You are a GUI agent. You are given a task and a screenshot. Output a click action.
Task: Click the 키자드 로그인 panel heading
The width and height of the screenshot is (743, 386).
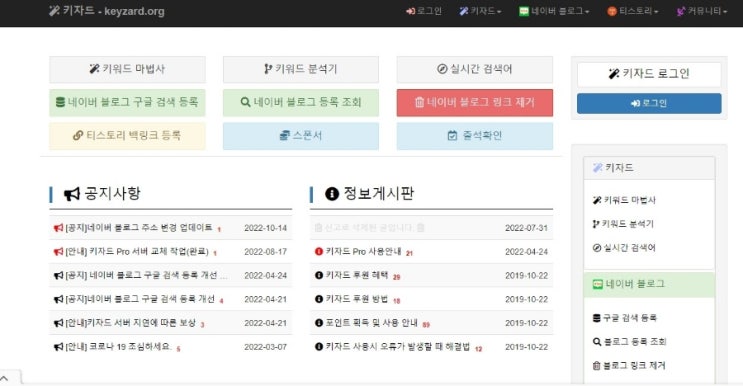pyautogui.click(x=649, y=74)
